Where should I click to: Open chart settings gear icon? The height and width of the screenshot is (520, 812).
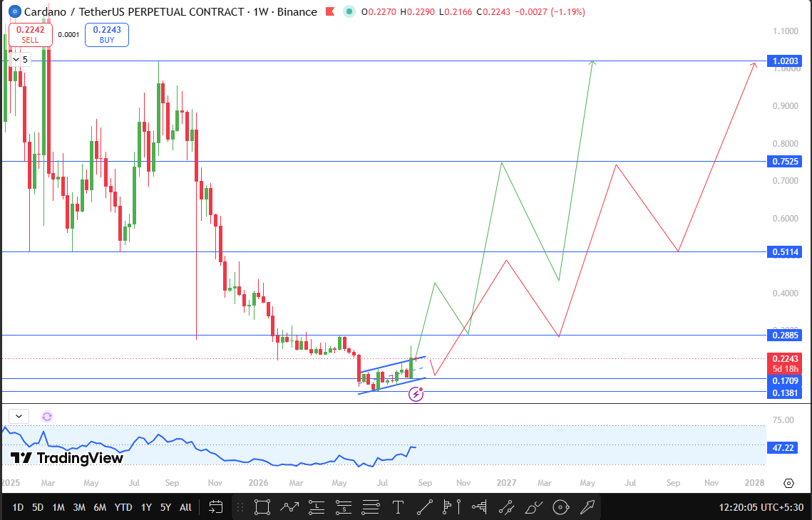click(x=788, y=483)
